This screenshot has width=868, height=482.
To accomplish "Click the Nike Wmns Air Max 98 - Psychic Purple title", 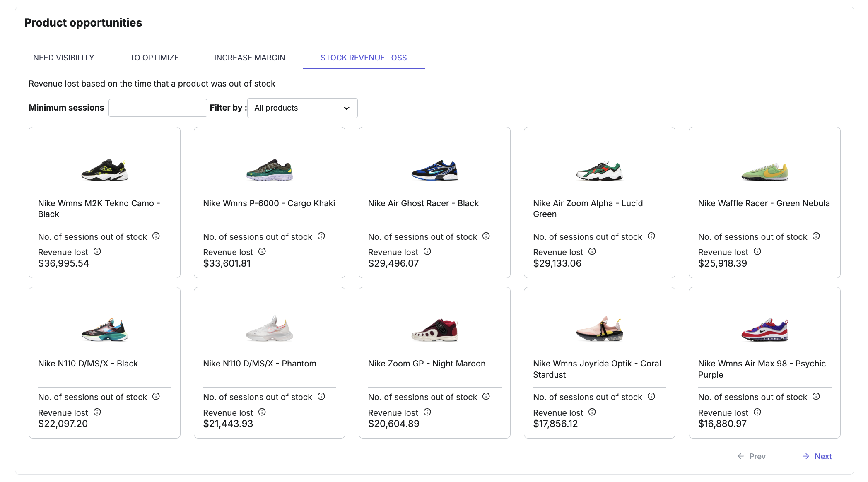I will [762, 369].
